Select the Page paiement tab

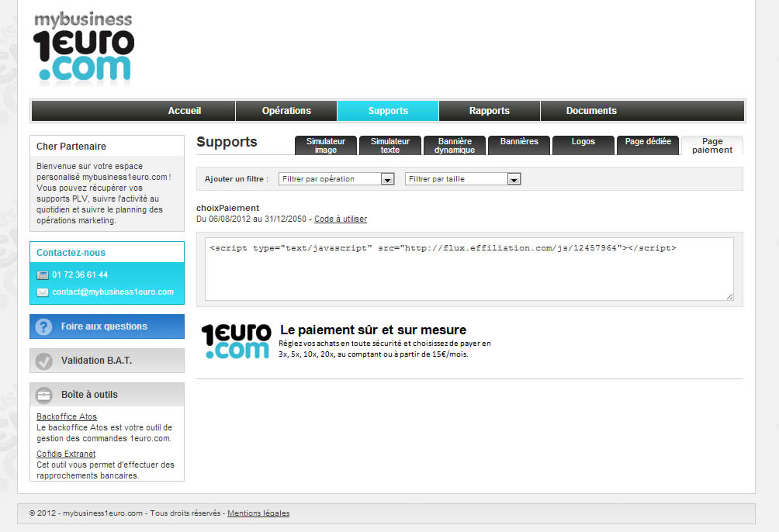pos(712,146)
